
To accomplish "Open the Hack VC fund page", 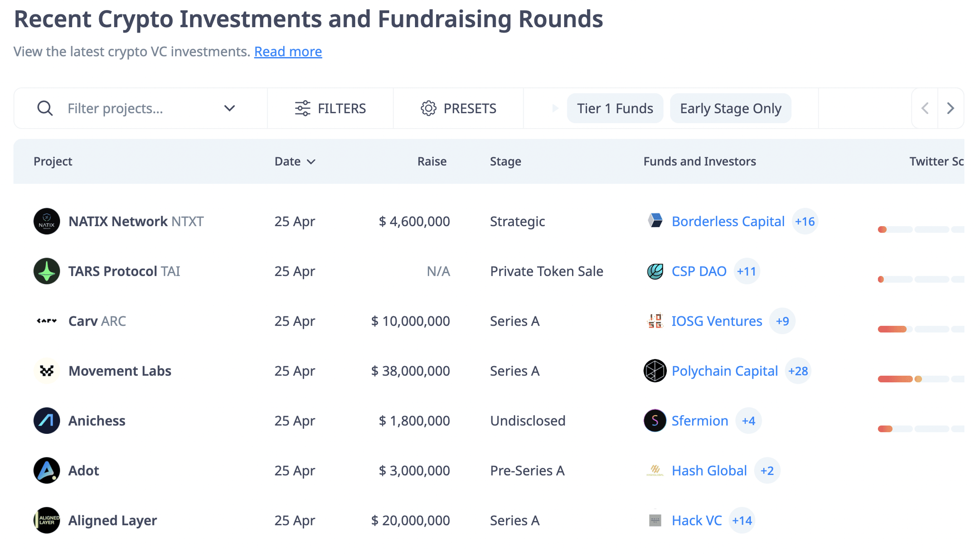I will (x=696, y=520).
